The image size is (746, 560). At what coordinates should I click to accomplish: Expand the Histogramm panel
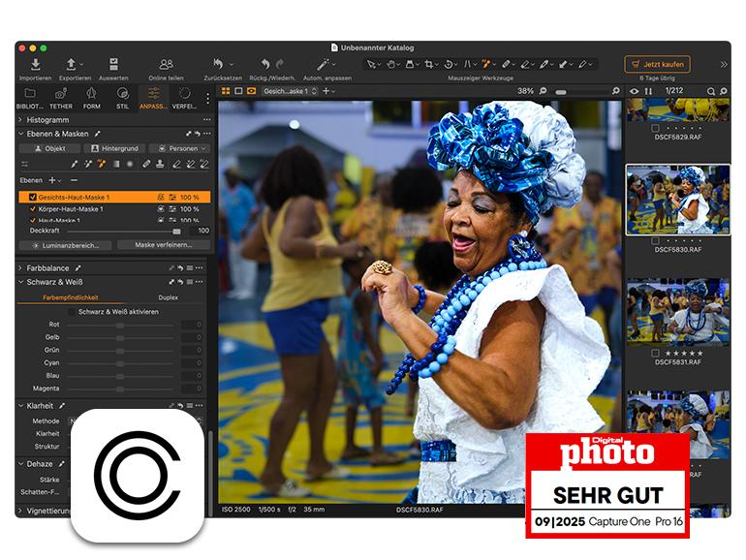click(x=20, y=120)
